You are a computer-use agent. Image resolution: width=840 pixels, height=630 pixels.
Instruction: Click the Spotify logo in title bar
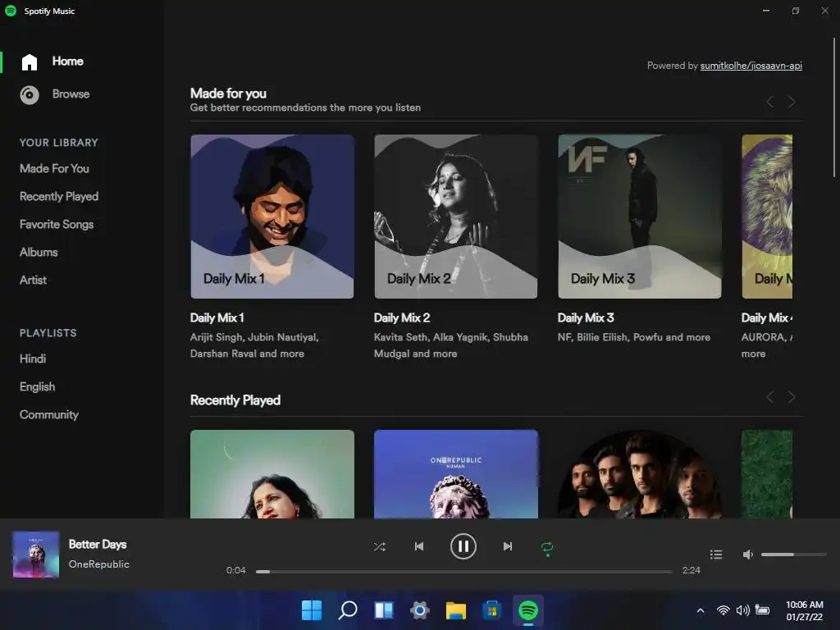point(11,11)
